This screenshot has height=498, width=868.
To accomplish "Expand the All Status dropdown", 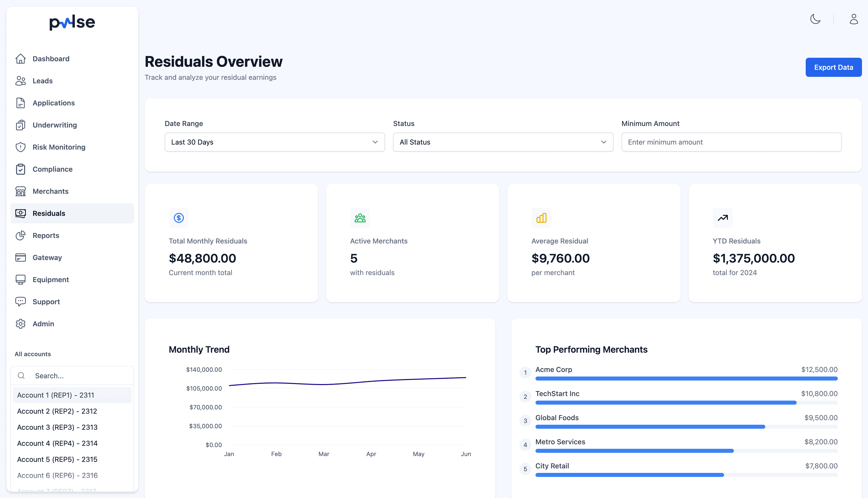I will pos(503,142).
